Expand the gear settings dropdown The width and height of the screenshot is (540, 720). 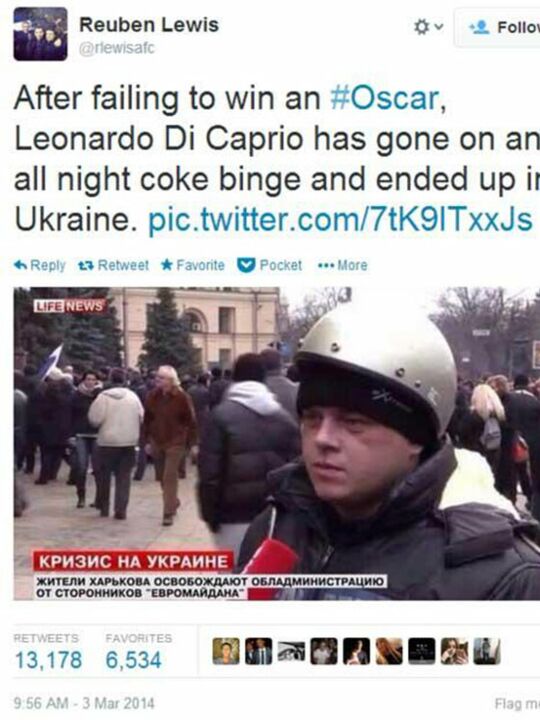click(x=428, y=28)
